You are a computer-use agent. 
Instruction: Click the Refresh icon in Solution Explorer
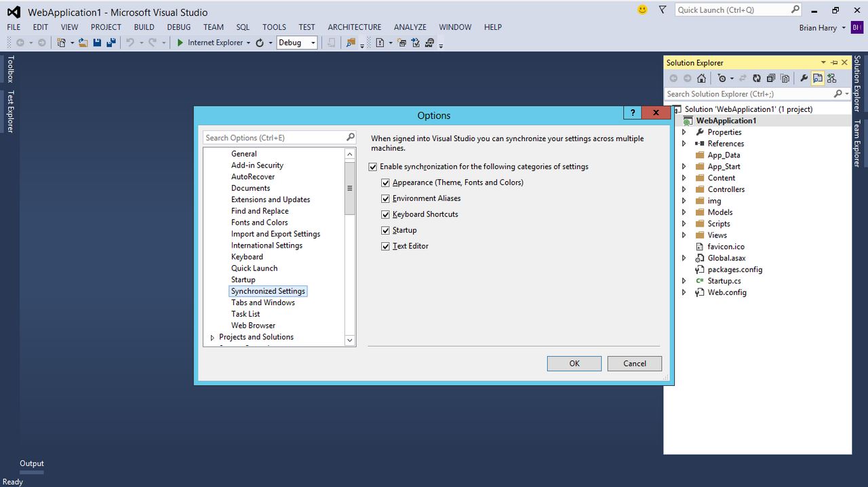(757, 79)
